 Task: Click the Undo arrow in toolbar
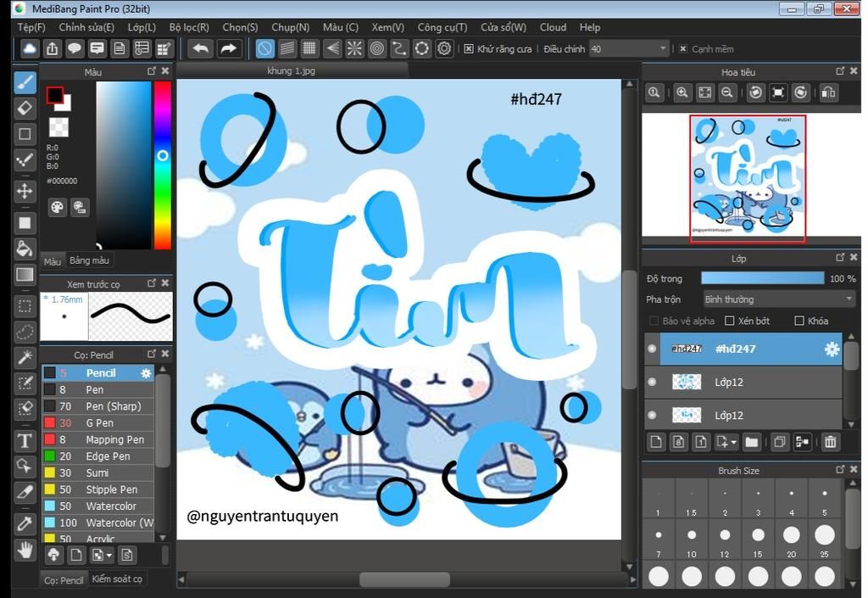pos(200,48)
